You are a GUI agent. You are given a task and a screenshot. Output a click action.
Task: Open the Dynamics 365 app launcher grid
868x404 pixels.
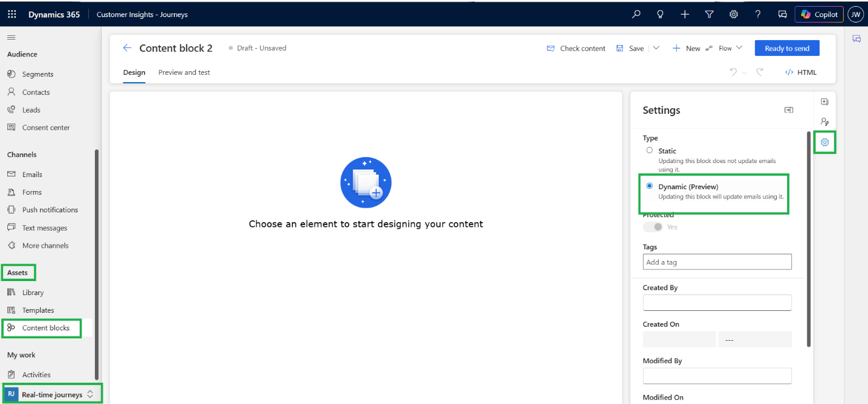click(12, 15)
